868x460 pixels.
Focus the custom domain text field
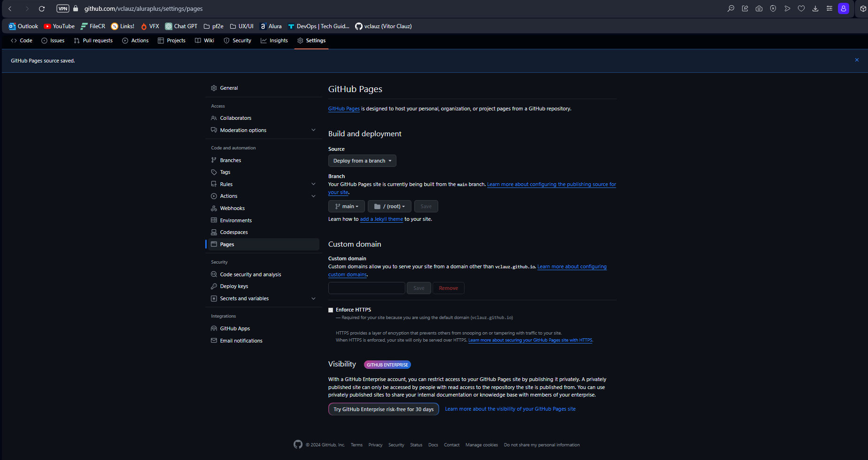pos(367,288)
